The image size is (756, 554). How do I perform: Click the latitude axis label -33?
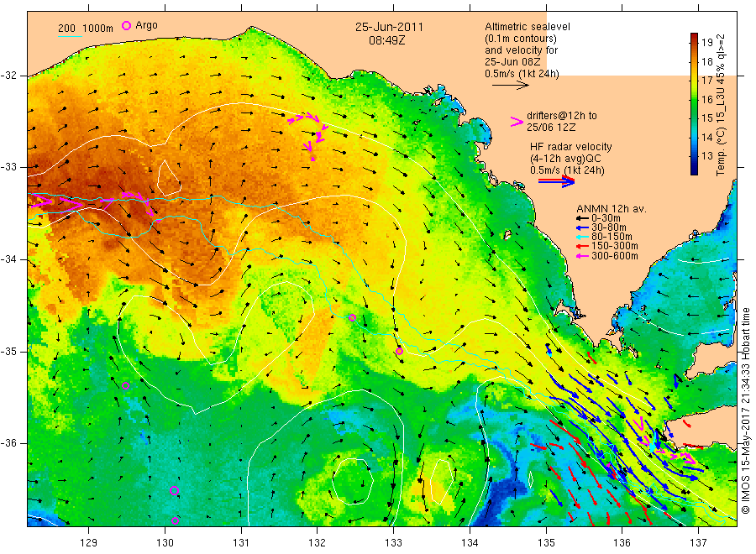8,167
